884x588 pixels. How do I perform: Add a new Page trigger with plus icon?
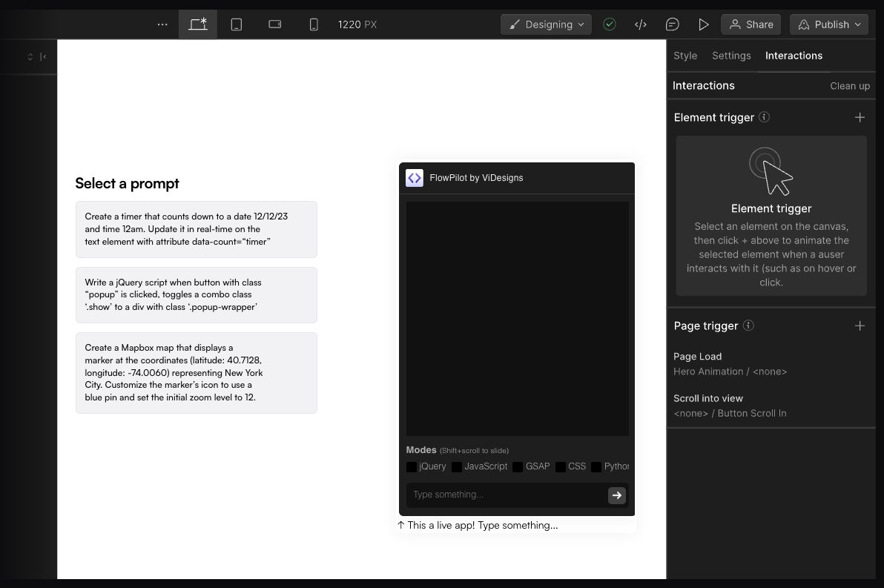[x=860, y=326]
